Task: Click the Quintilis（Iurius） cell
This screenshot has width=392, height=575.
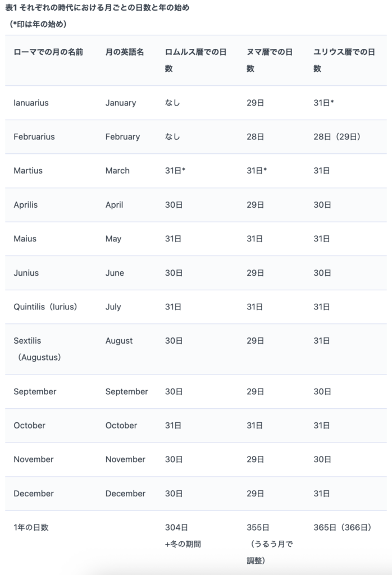Action: point(45,307)
